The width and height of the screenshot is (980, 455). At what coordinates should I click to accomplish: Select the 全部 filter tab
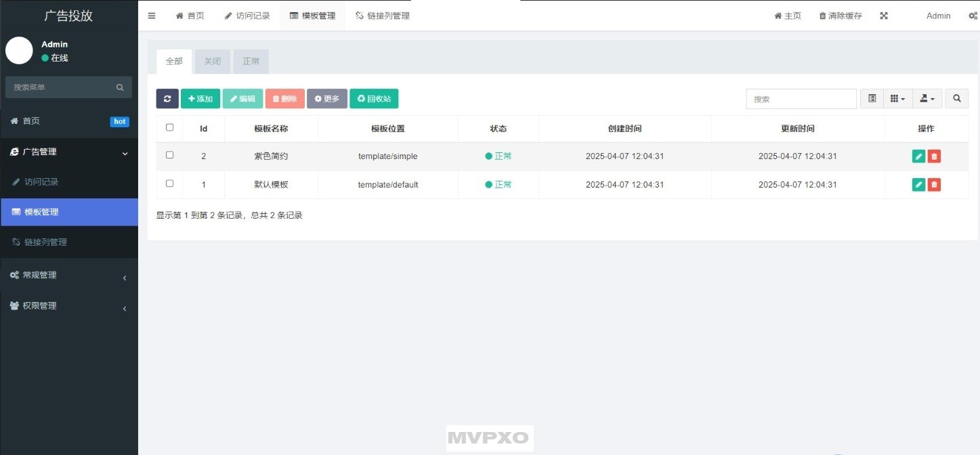coord(174,61)
